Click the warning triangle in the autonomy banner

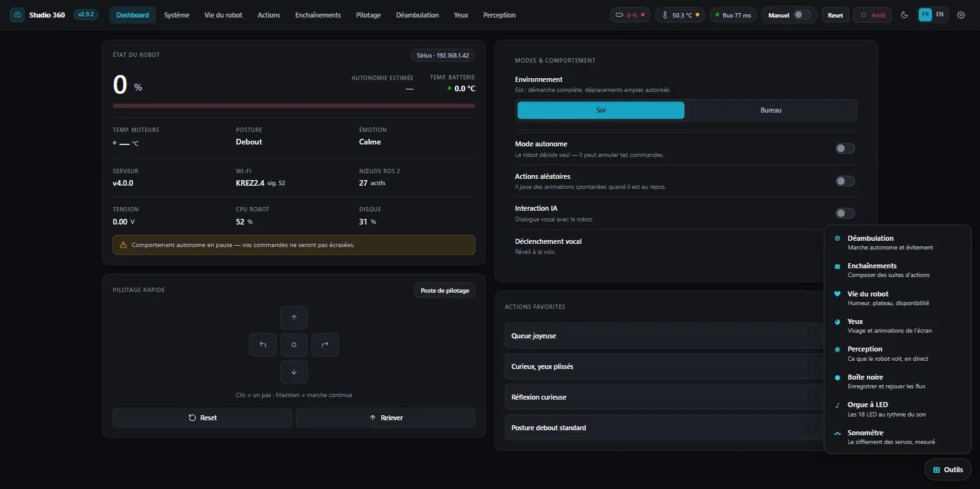point(123,245)
